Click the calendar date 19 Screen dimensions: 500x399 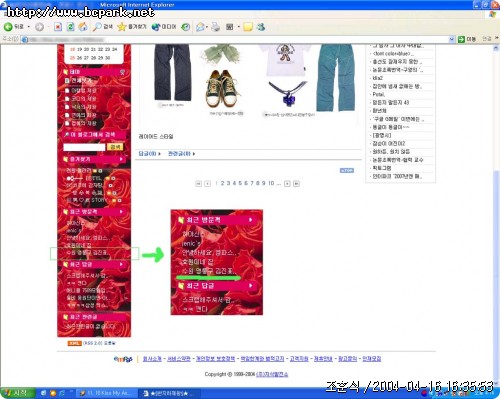coord(80,49)
